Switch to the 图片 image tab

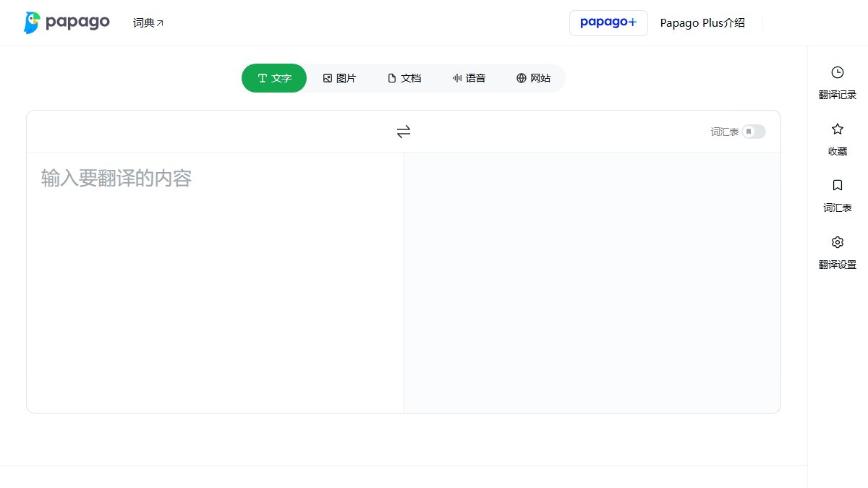(339, 78)
